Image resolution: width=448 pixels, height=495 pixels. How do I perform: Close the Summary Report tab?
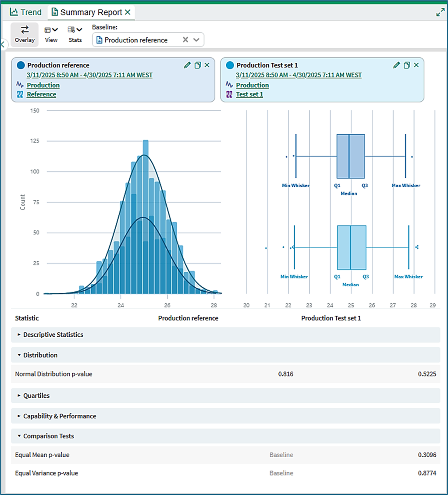pyautogui.click(x=128, y=12)
